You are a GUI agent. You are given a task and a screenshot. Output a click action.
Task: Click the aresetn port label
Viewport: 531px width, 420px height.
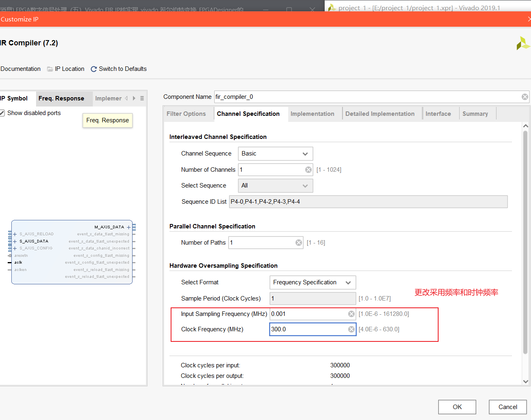(x=21, y=256)
